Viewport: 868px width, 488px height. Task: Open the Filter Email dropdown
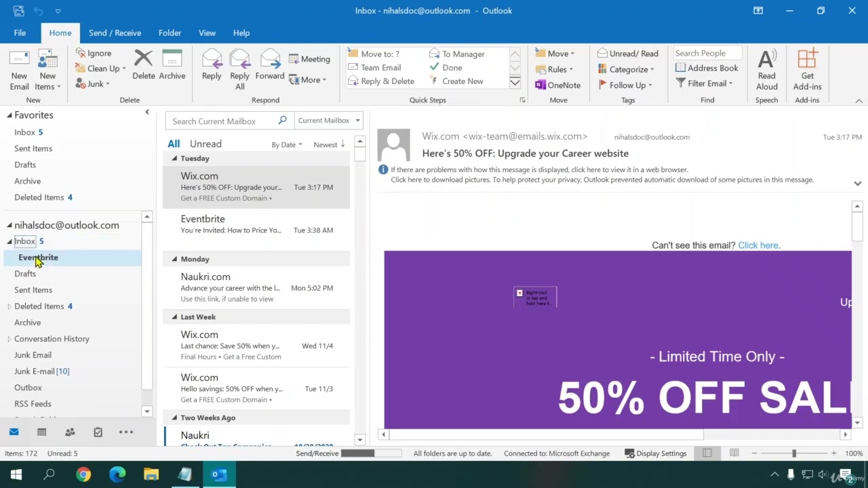tap(705, 83)
